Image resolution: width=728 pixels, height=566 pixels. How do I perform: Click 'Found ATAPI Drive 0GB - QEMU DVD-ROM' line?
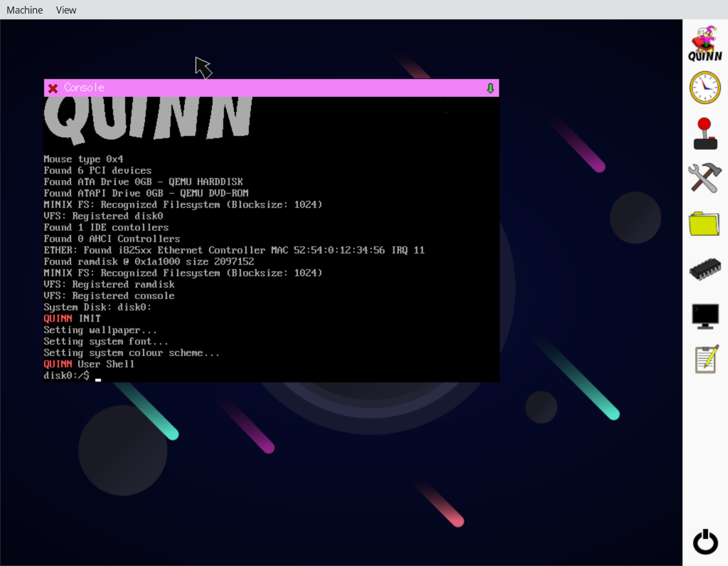(145, 193)
